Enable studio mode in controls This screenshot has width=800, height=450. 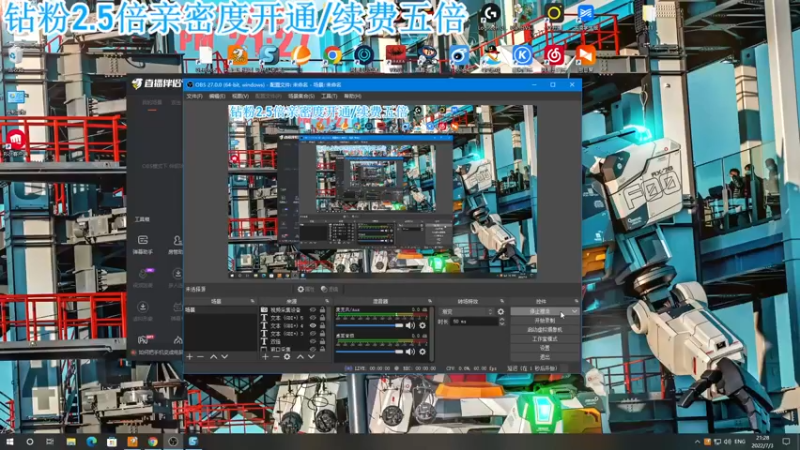[x=545, y=339]
